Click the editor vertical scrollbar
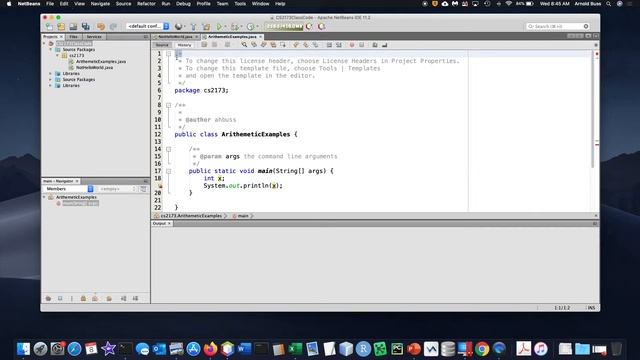640x360 pixels. (592, 109)
